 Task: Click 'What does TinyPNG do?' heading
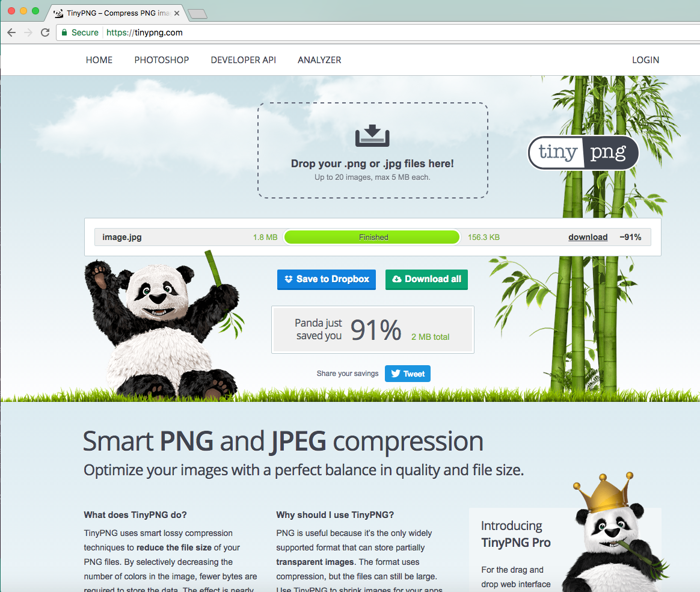tap(135, 515)
